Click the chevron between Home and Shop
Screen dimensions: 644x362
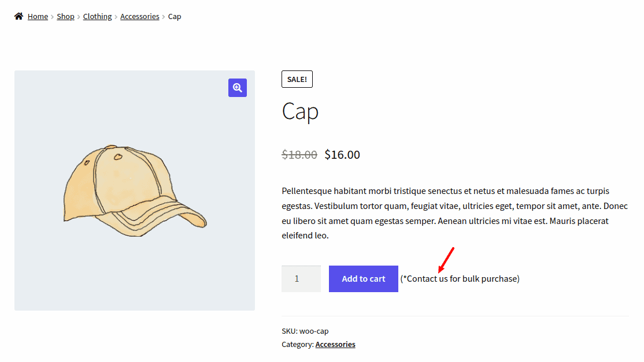pyautogui.click(x=53, y=17)
